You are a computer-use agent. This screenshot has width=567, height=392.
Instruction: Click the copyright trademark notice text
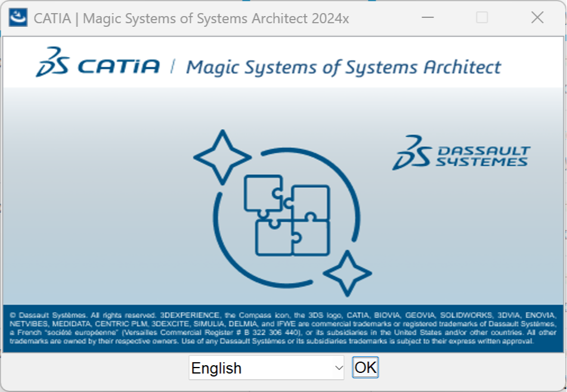pos(283,328)
